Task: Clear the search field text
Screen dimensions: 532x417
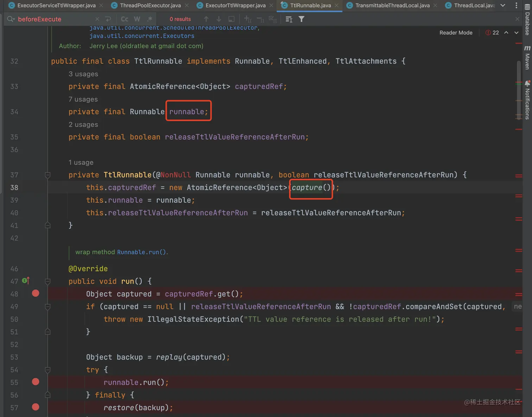Action: [x=97, y=19]
